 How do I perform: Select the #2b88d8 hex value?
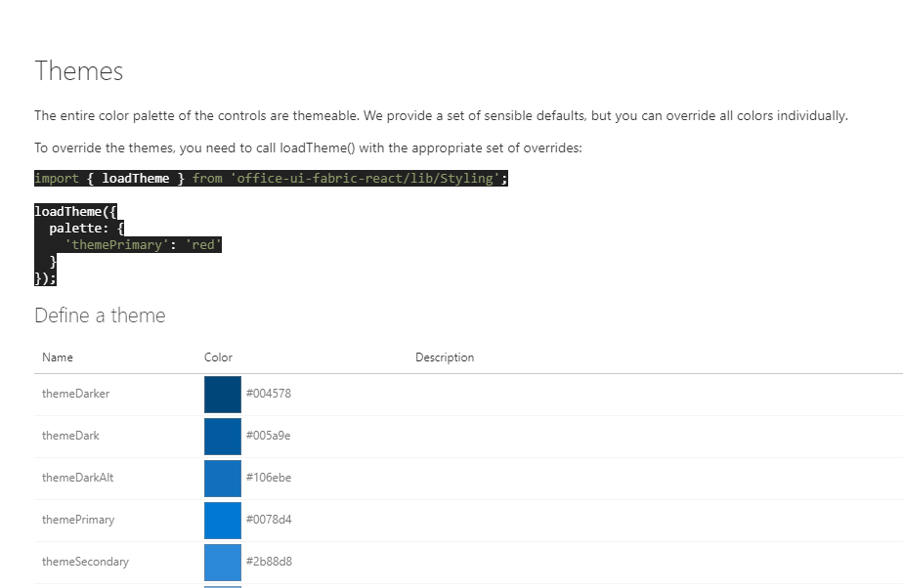pyautogui.click(x=269, y=562)
